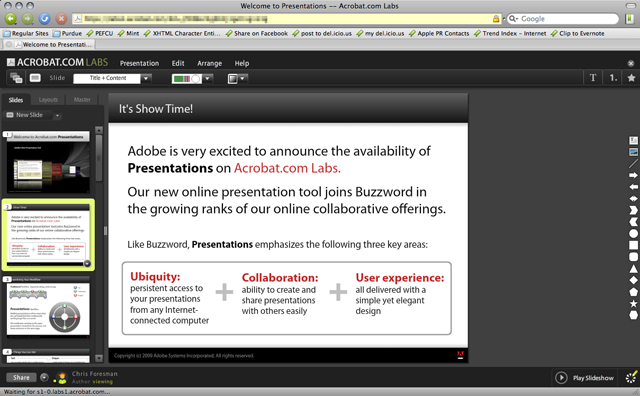Image resolution: width=640 pixels, height=396 pixels.
Task: Select slide 1 thumbnail
Action: (48, 162)
